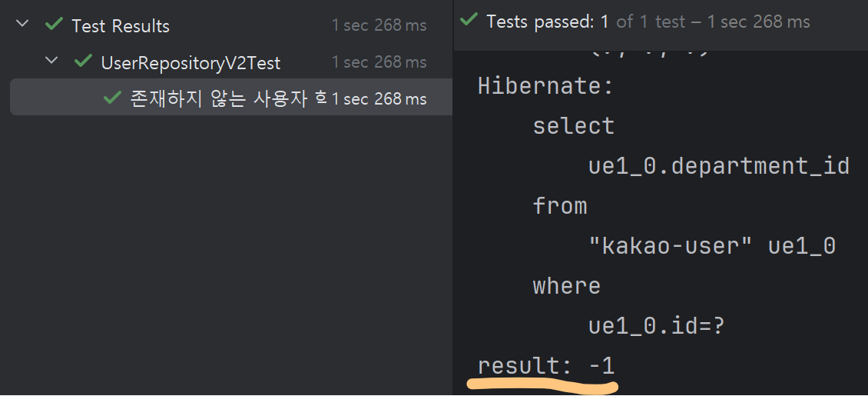
Task: Click the "kakao-user" ue1_0 table line
Action: click(711, 247)
